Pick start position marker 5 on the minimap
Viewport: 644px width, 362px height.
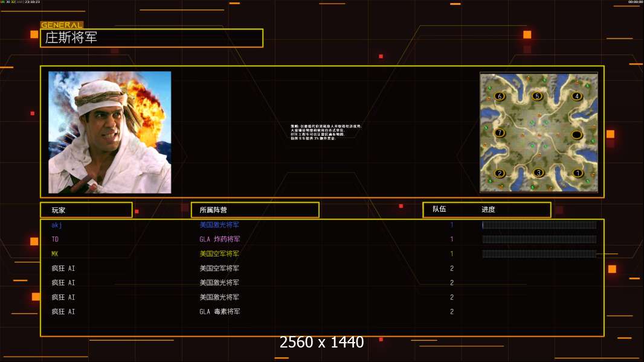point(537,96)
